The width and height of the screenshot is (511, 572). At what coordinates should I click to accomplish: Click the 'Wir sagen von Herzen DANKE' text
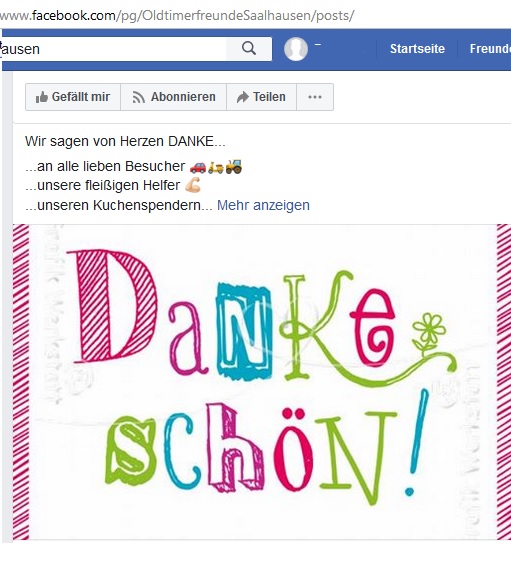(x=125, y=141)
